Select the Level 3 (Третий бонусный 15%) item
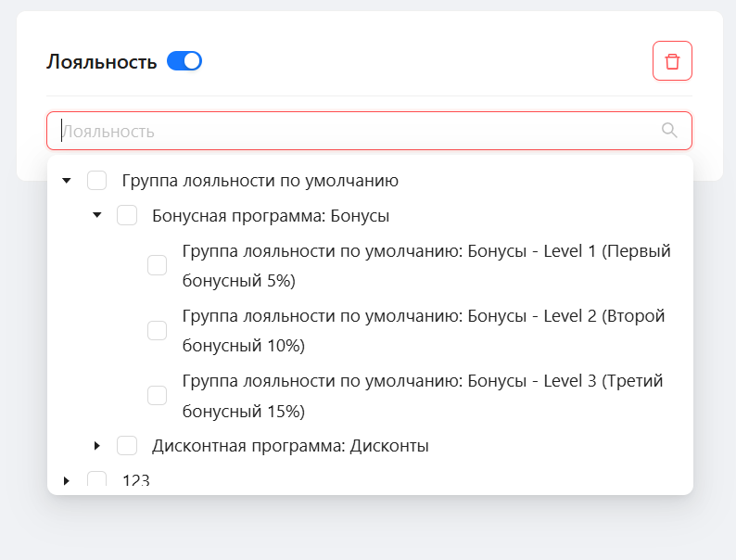The height and width of the screenshot is (560, 736). (x=423, y=396)
